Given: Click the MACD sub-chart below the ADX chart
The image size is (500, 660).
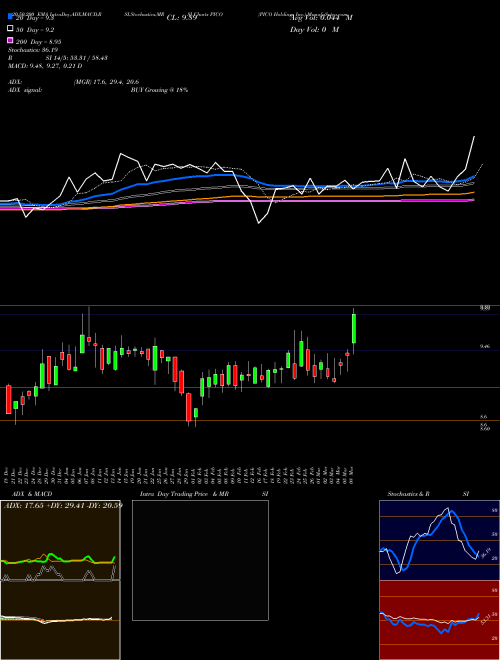Looking at the screenshot, I should [60, 620].
